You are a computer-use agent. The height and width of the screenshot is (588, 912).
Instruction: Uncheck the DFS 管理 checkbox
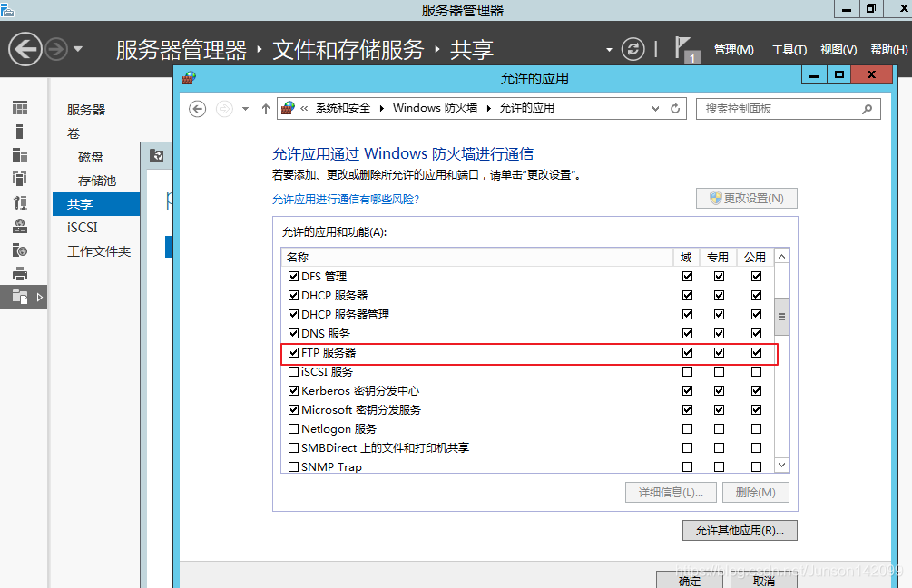click(x=294, y=276)
